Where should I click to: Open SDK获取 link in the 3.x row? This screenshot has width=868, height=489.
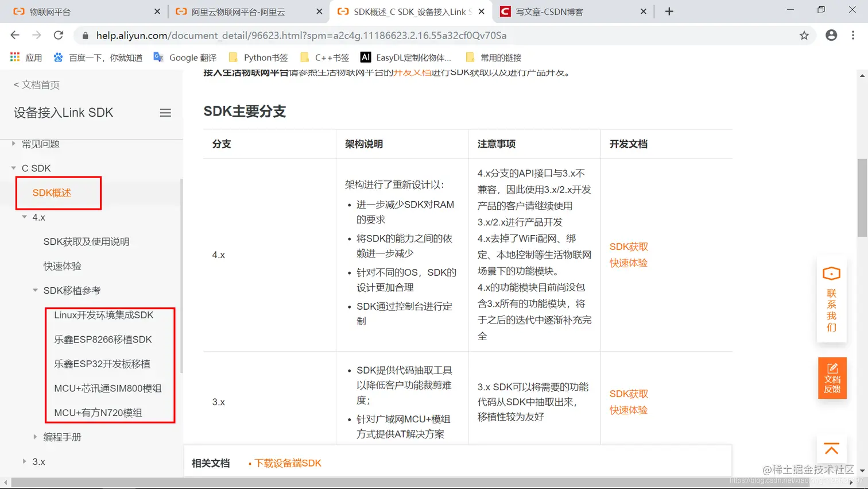point(629,394)
